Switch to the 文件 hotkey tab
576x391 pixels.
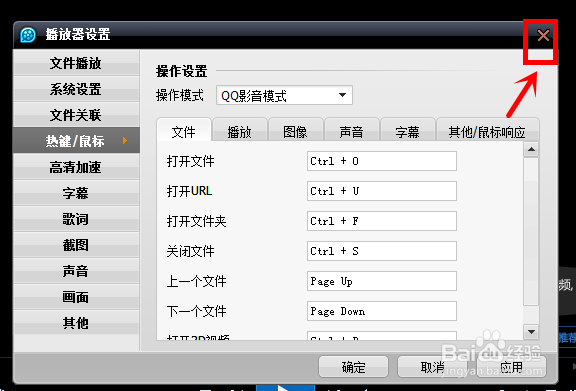tap(184, 130)
